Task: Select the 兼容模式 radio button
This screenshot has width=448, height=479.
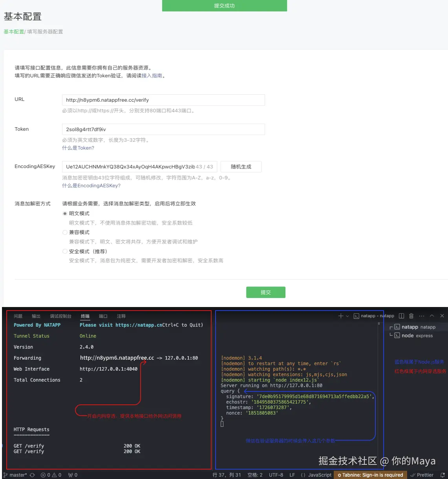Action: (x=65, y=232)
